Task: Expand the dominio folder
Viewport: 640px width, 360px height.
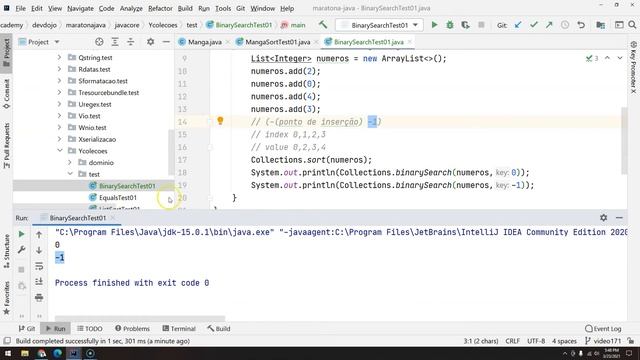Action: tap(70, 162)
